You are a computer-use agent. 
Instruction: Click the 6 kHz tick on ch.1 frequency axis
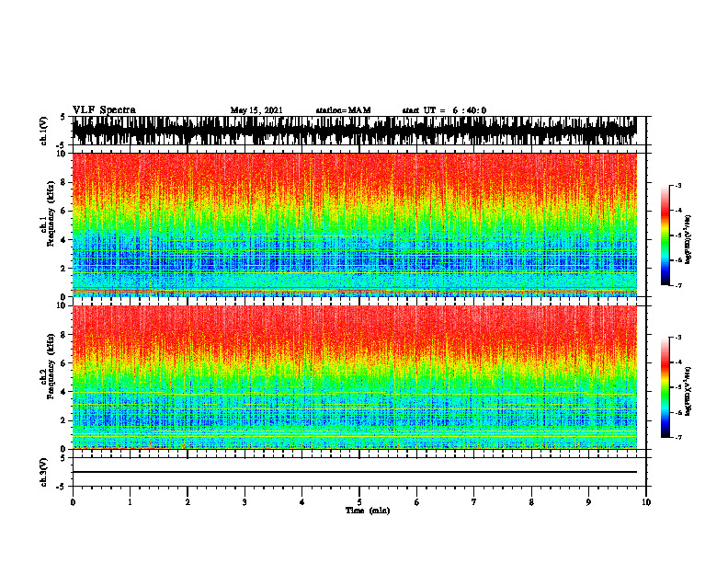(64, 211)
